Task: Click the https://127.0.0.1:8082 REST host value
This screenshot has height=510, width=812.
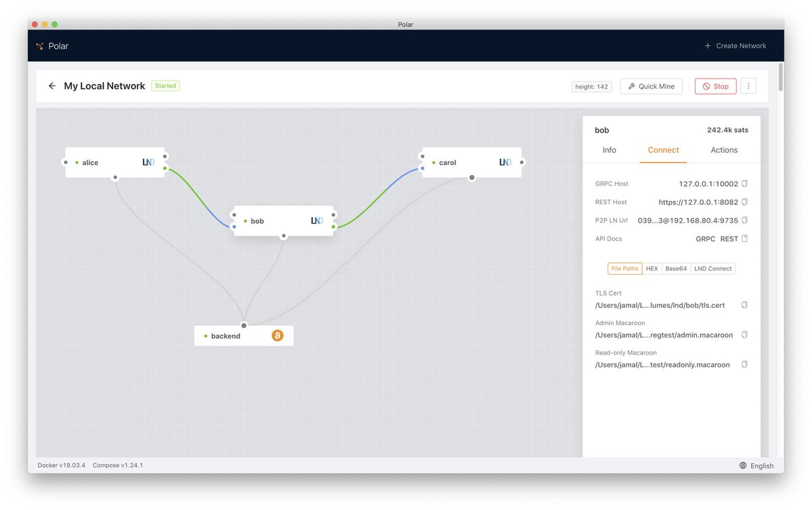Action: [x=698, y=202]
